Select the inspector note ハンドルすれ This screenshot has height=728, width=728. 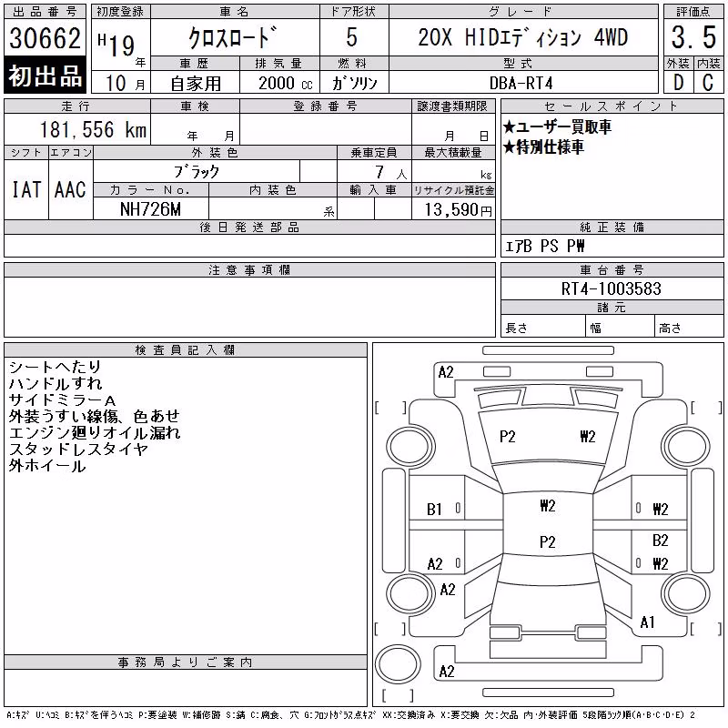pos(56,383)
